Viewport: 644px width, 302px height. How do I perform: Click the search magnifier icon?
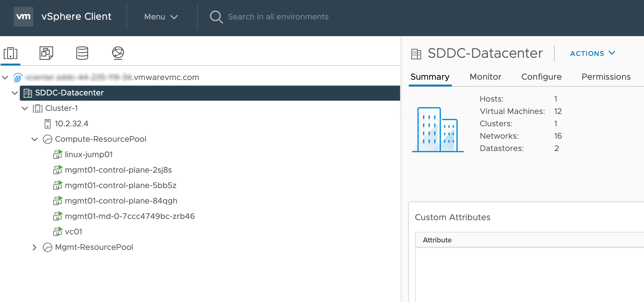click(216, 17)
